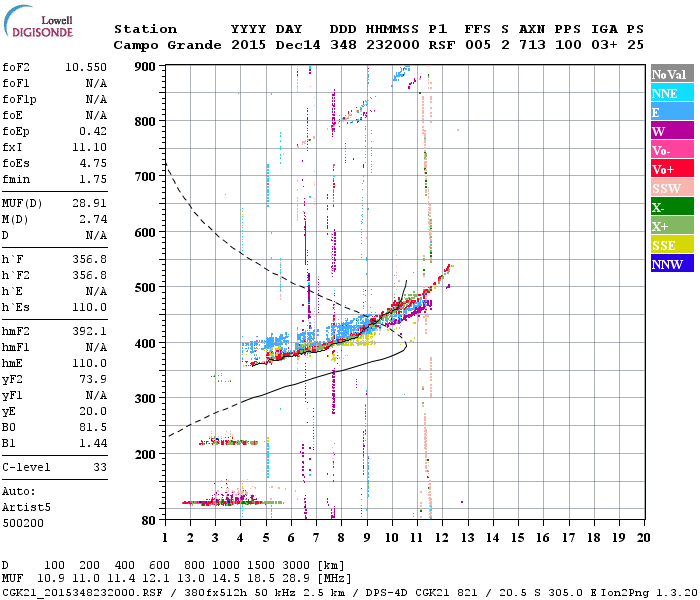
Task: Click the 500 km height axis label
Action: coord(145,288)
